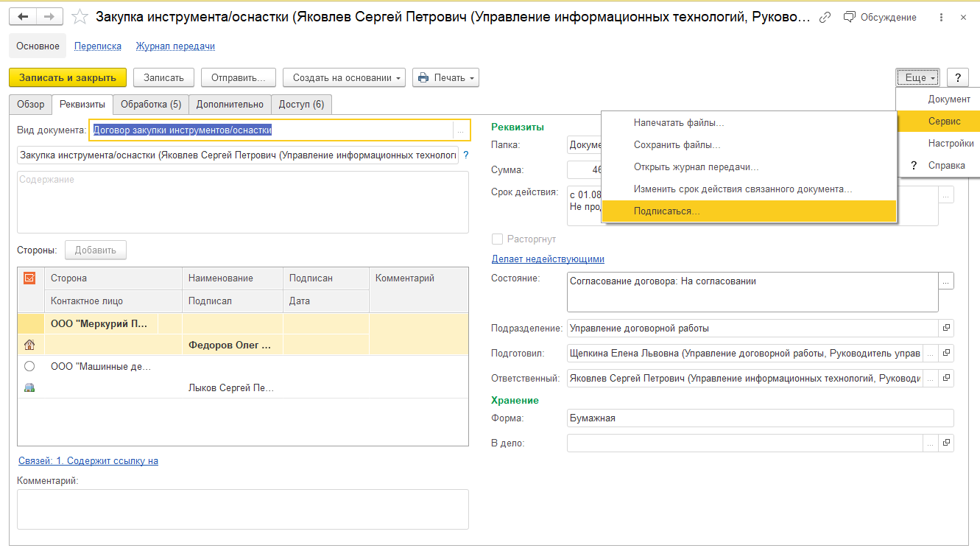Image resolution: width=980 pixels, height=551 pixels.
Task: Open Обсуждение discussion panel
Action: tap(881, 16)
